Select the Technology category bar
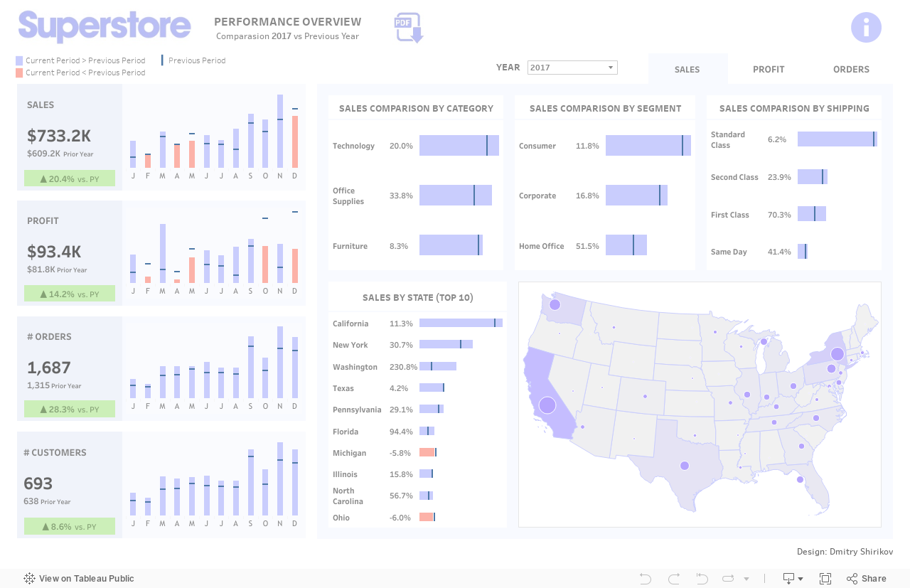910x588 pixels. point(459,145)
